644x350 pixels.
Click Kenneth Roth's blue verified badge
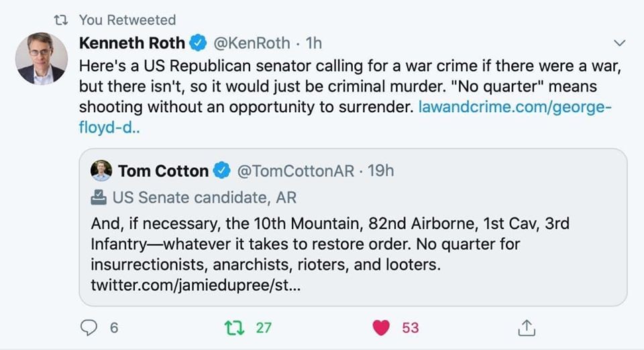(198, 44)
